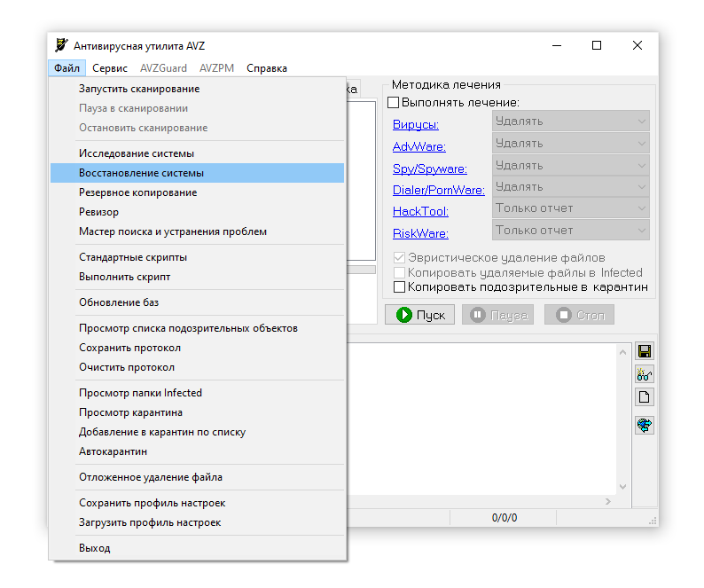The image size is (704, 588).
Task: Choose Сохранить протокол menu item
Action: click(x=197, y=348)
